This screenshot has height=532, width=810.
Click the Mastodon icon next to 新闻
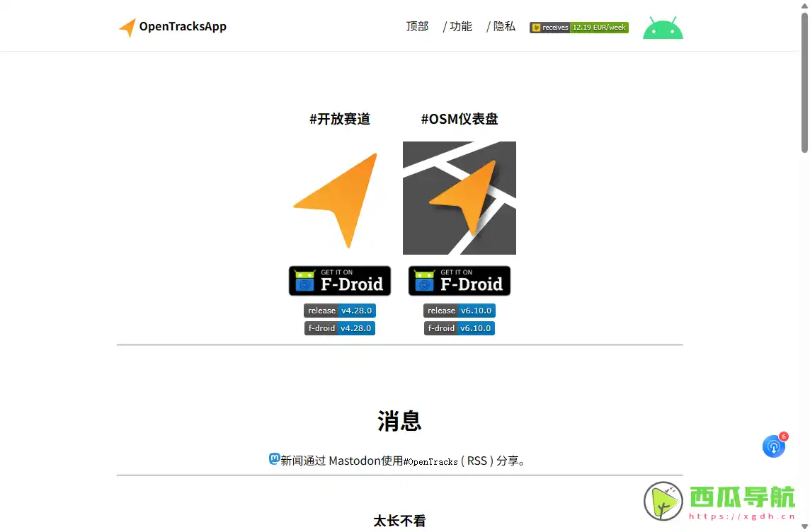coord(274,458)
